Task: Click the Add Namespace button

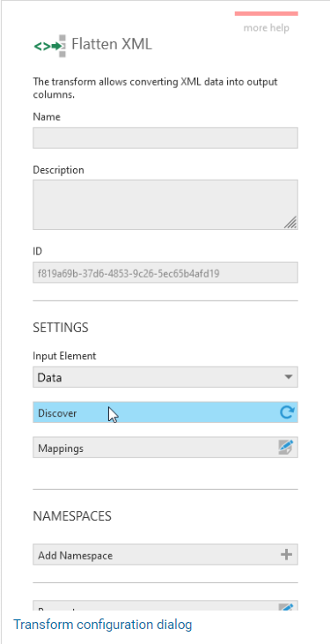Action: pyautogui.click(x=165, y=555)
